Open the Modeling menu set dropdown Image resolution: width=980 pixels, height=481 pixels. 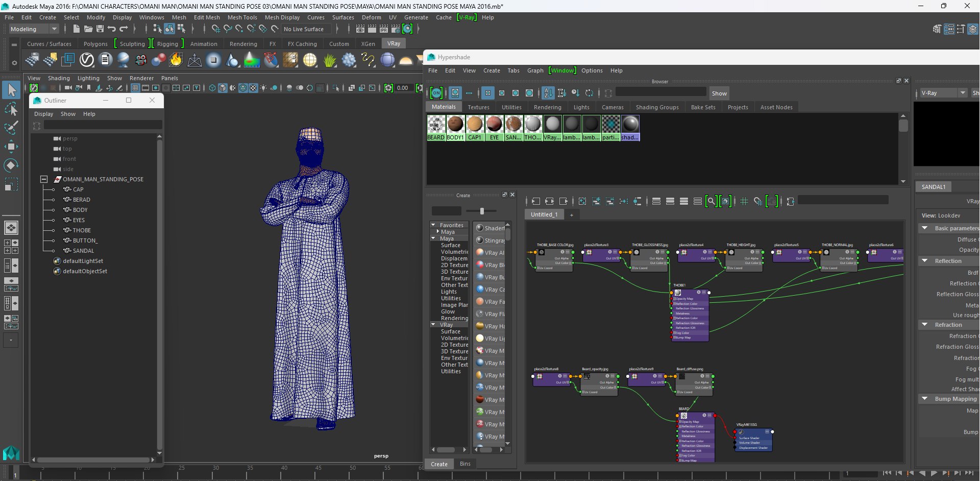[x=34, y=29]
